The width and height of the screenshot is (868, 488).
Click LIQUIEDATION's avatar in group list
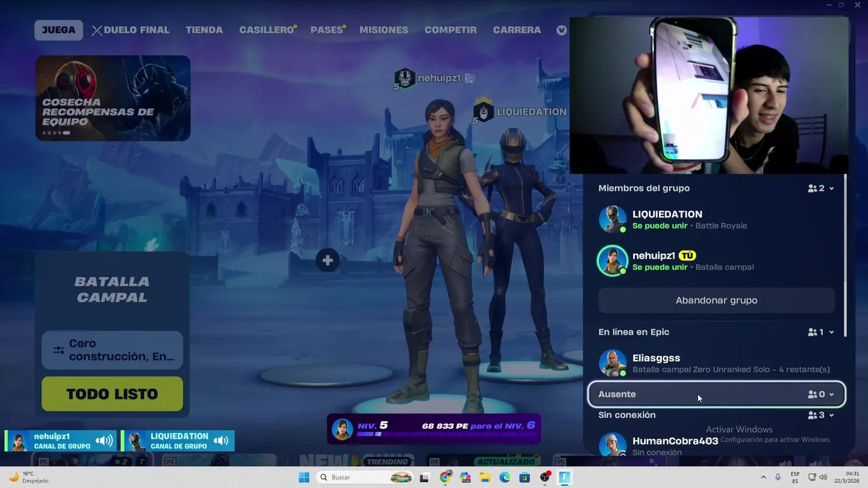[612, 220]
